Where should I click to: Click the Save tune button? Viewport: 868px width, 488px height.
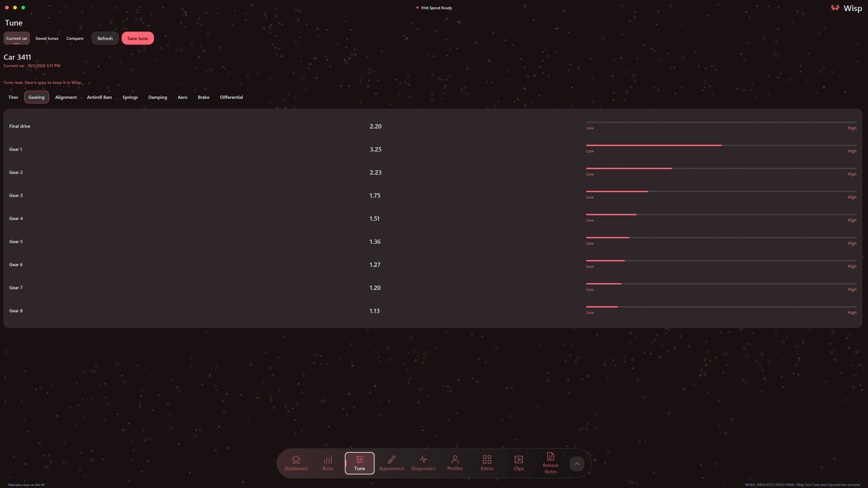pyautogui.click(x=138, y=38)
